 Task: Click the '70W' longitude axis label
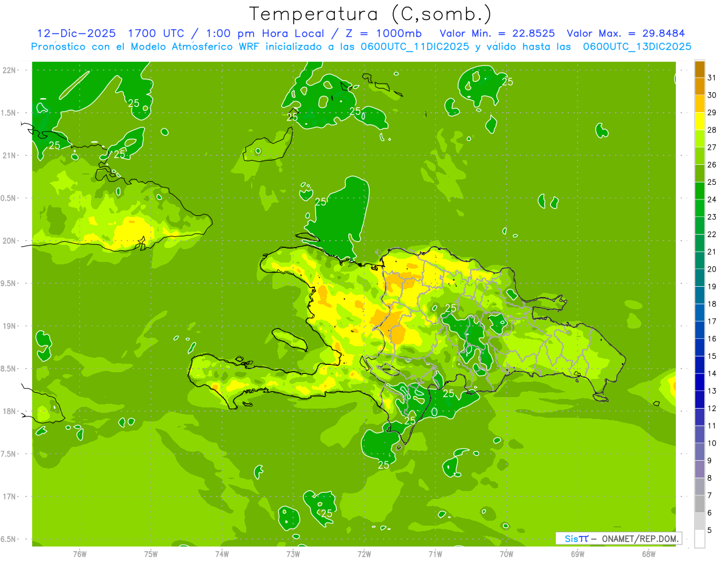coord(507,554)
